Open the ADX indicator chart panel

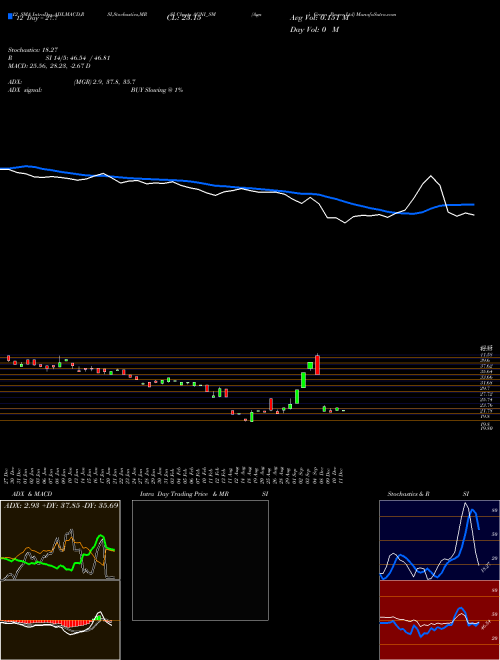coord(60,540)
